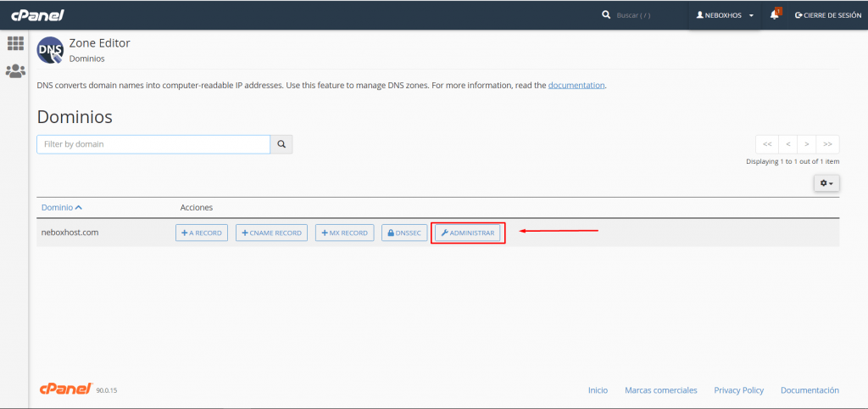Click the magnifier search button beside filter
Viewport: 868px width, 409px height.
[281, 144]
